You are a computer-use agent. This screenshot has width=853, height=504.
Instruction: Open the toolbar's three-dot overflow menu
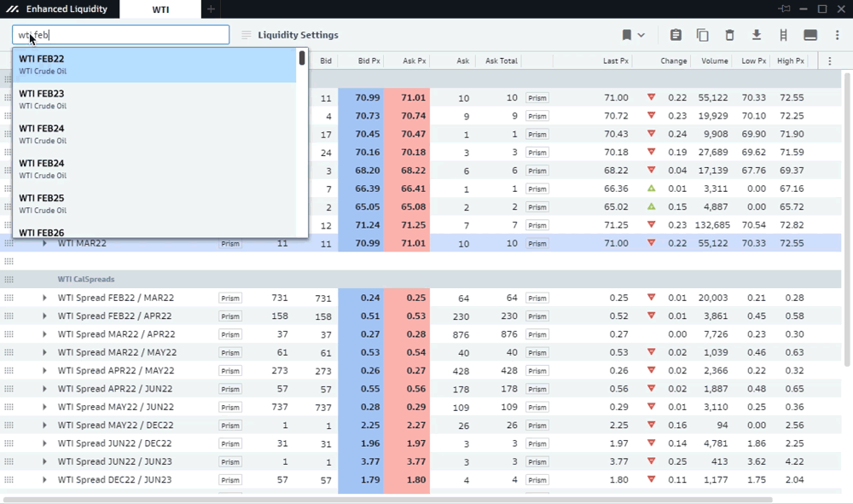coord(838,35)
